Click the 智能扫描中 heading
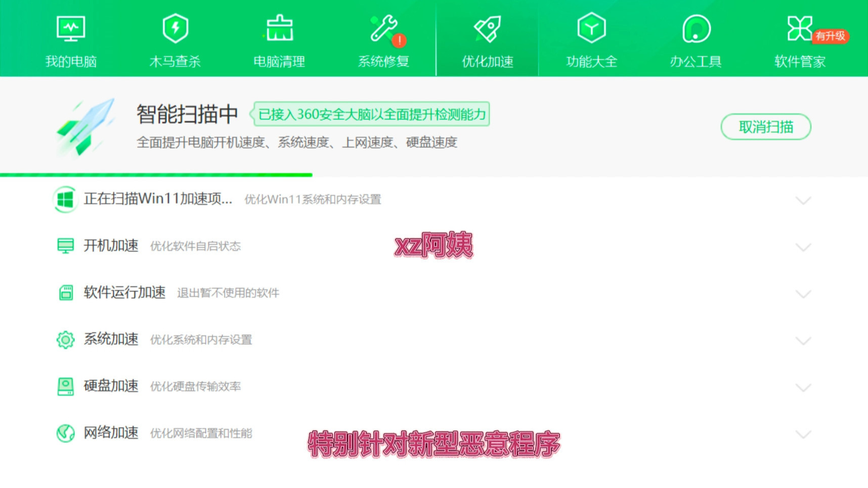Viewport: 868px width, 488px height. pos(187,114)
